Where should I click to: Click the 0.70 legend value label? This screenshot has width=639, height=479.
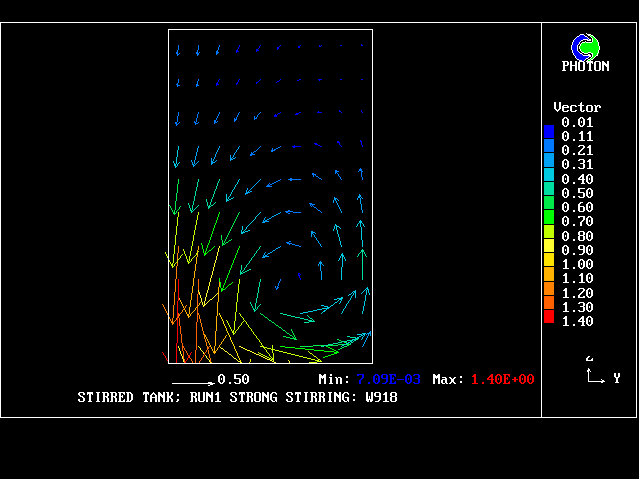(577, 221)
